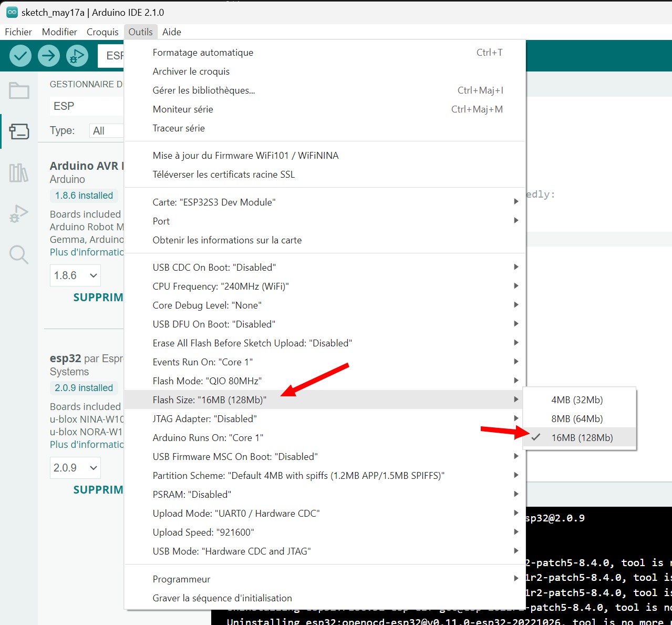Viewport: 672px width, 625px height.
Task: Click the 1.8.6 installed badge
Action: point(84,196)
